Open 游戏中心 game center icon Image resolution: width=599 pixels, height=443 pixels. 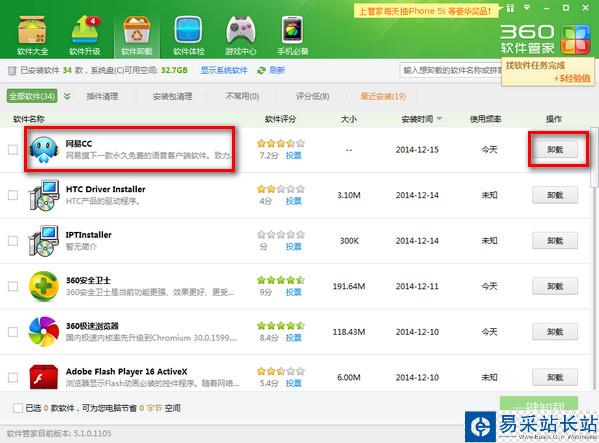tap(241, 36)
